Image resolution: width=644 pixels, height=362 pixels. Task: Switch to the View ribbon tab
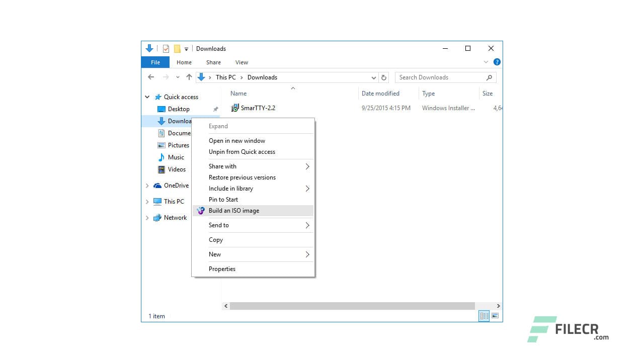pos(242,62)
